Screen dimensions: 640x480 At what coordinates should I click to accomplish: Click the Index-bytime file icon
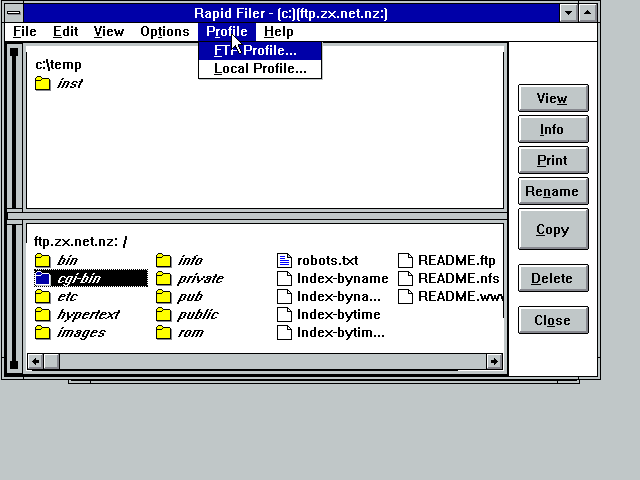[x=284, y=314]
